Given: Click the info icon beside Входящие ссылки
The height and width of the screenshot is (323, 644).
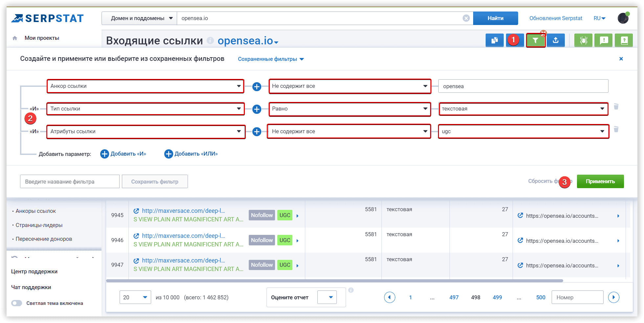Looking at the screenshot, I should coord(210,40).
